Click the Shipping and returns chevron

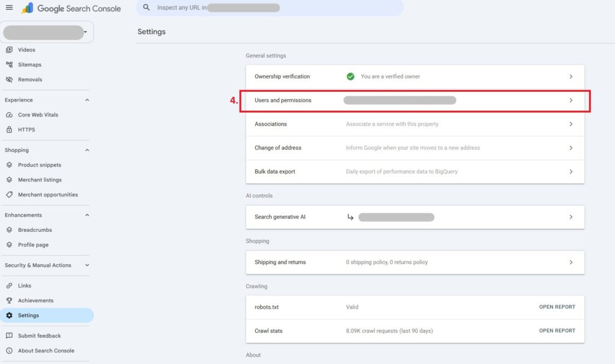point(571,262)
